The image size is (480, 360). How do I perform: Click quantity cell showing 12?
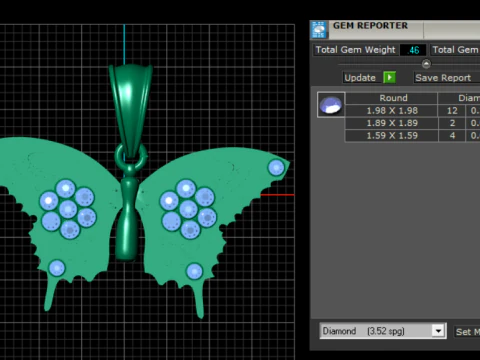pos(452,111)
